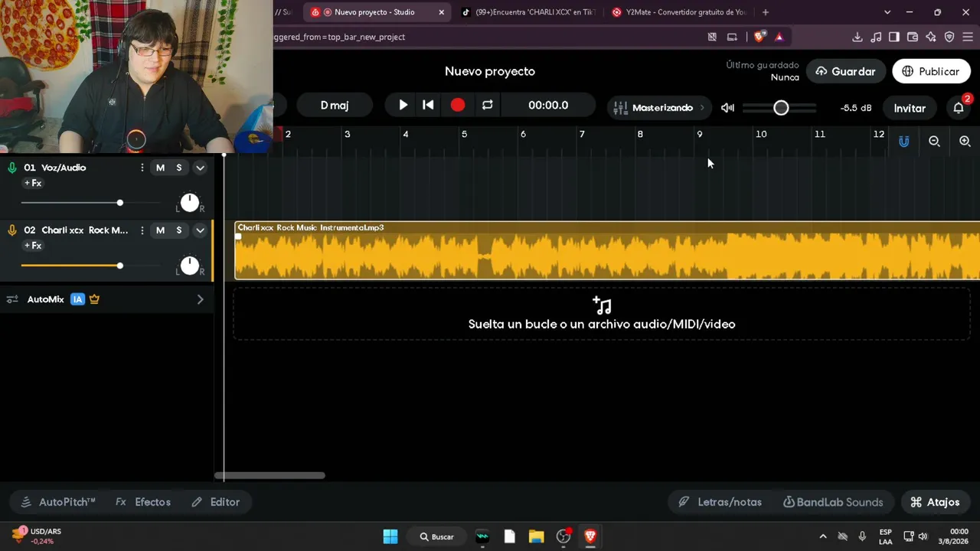Return playhead to the project start
980x551 pixels.
click(x=428, y=105)
